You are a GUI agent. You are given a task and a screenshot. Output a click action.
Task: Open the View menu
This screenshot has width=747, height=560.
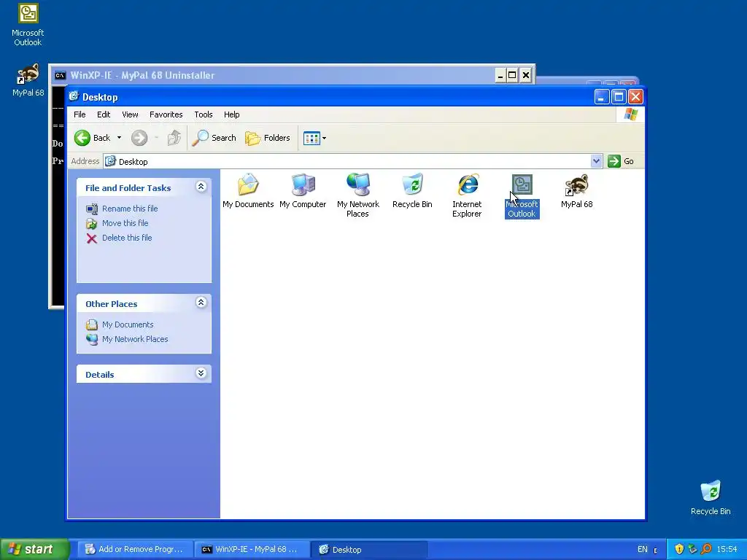130,114
